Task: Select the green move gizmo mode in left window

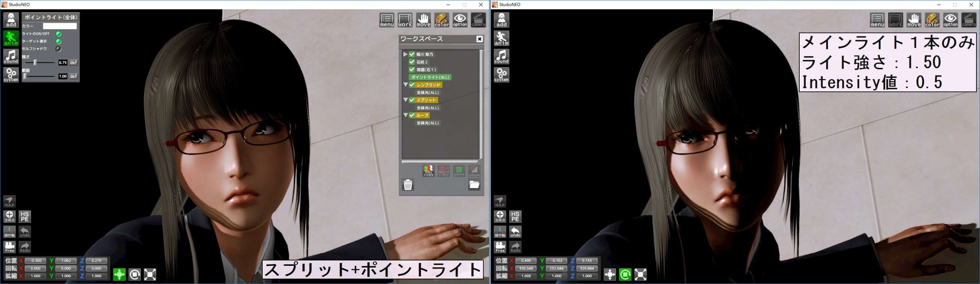Action: (119, 274)
